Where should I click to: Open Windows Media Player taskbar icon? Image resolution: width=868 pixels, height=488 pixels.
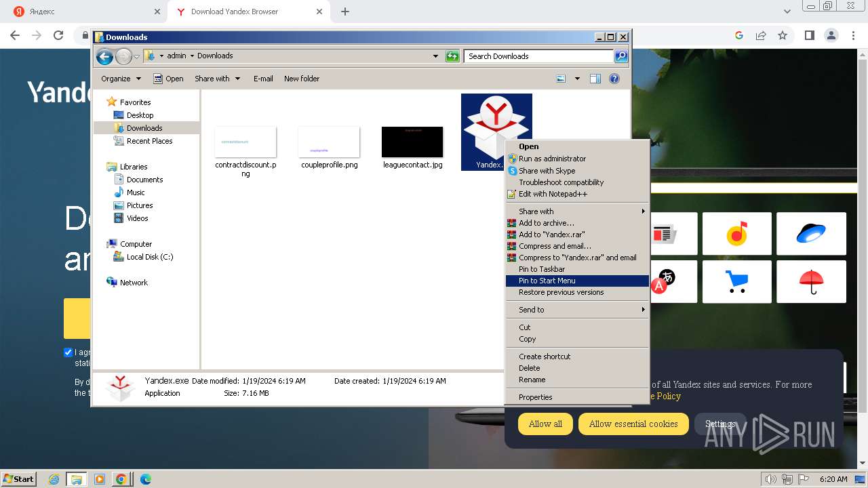[x=99, y=479]
